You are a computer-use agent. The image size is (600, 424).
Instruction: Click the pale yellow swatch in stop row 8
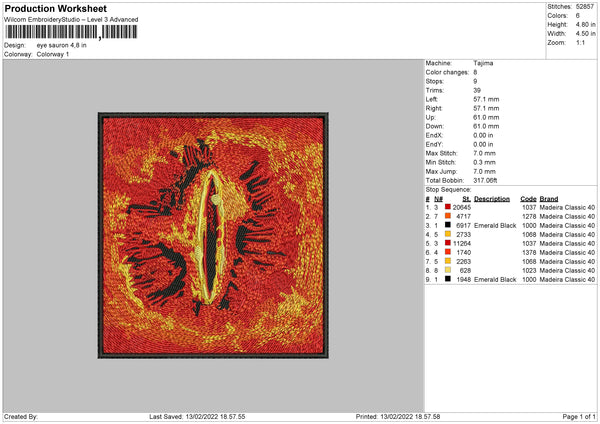[x=448, y=270]
